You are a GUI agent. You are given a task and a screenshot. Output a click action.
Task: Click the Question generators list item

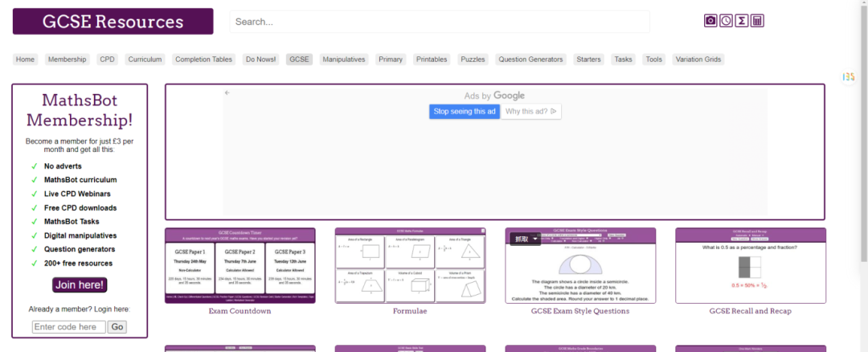80,249
